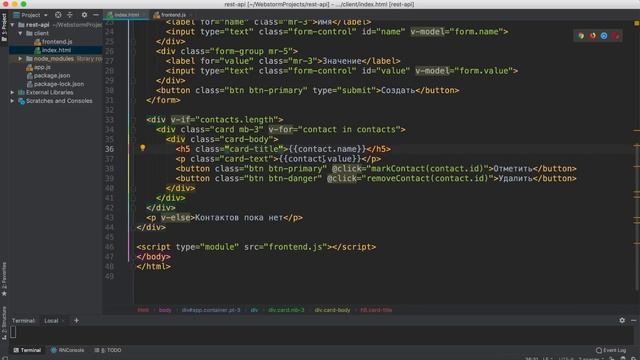Open Safari browser preview icon in editor
Image resolution: width=640 pixels, height=360 pixels.
tap(604, 36)
